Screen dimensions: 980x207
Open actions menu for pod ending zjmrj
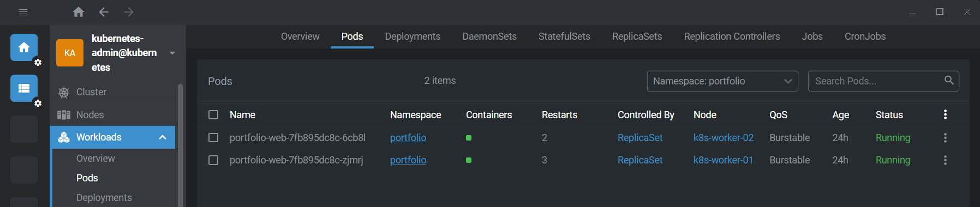point(945,160)
